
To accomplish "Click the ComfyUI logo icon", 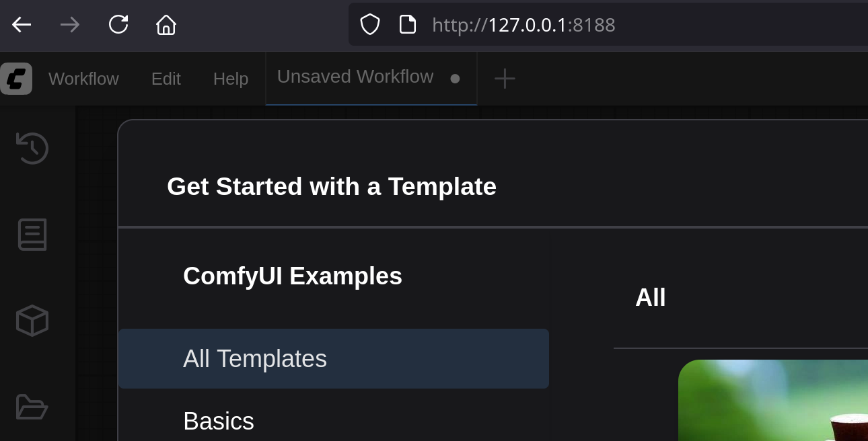I will [16, 79].
